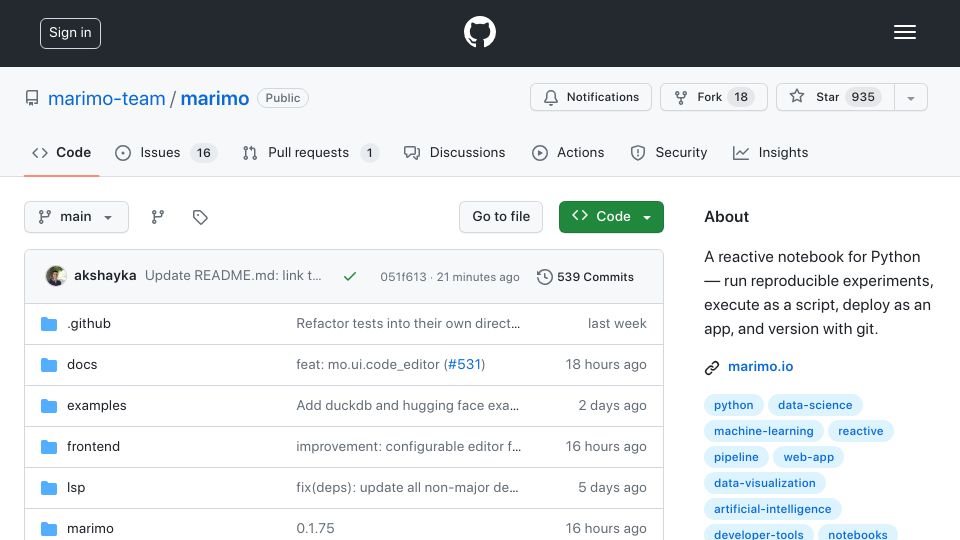Image resolution: width=960 pixels, height=540 pixels.
Task: Click the fork count 18
Action: click(741, 97)
